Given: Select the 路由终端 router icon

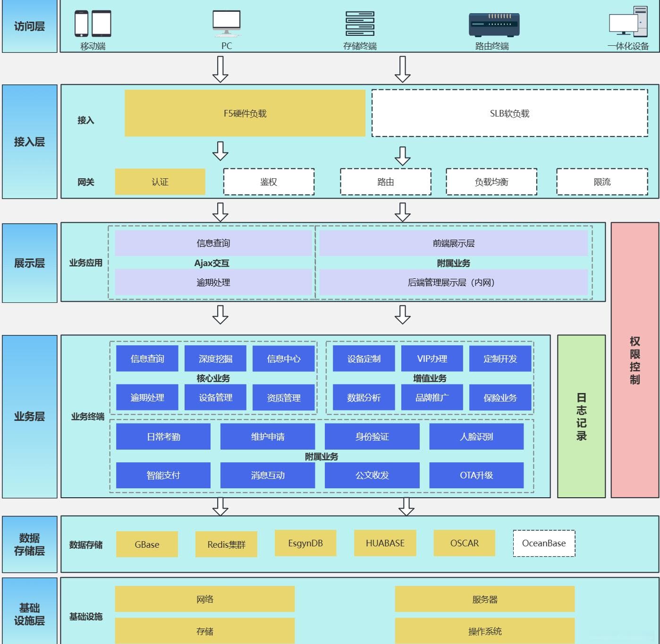Looking at the screenshot, I should (494, 25).
